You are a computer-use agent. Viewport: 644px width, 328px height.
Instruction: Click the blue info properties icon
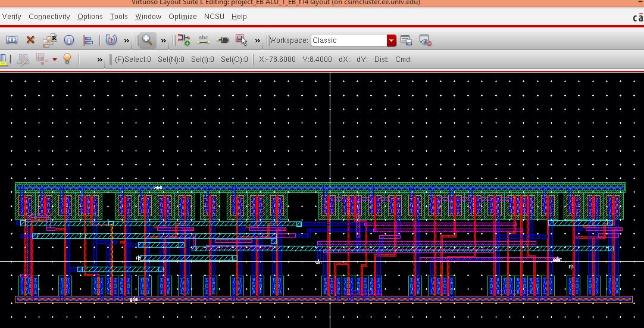69,40
